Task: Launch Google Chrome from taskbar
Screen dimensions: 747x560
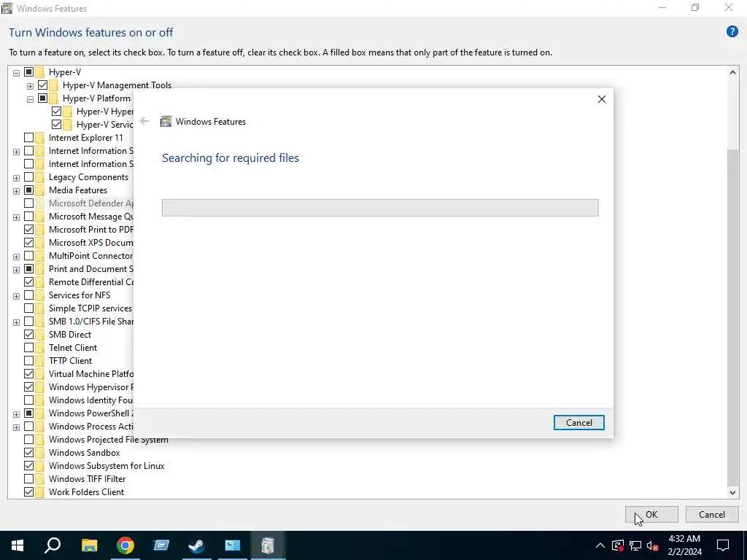Action: pyautogui.click(x=125, y=545)
